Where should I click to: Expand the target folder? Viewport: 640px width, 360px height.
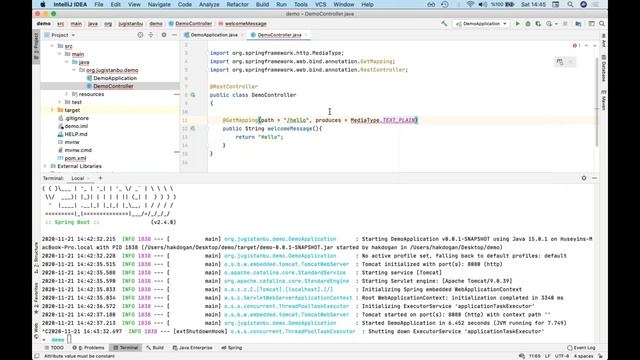point(52,110)
